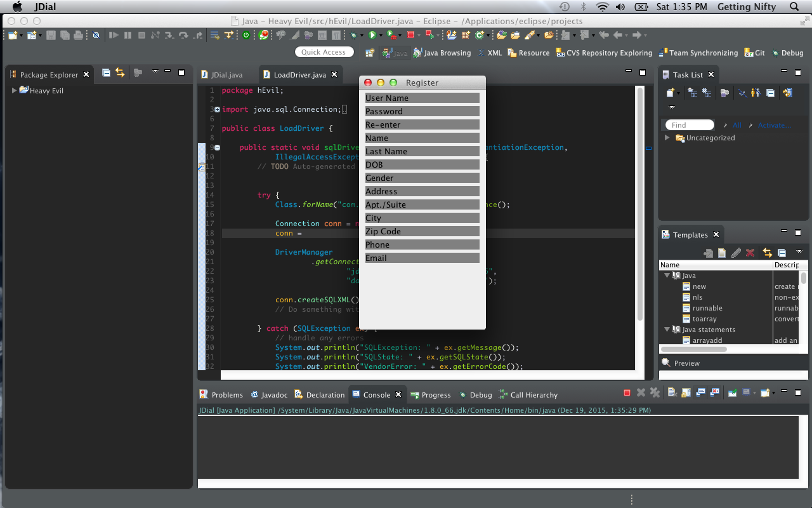Click Clear Console icon
Screen dimensions: 812x508
pyautogui.click(x=672, y=393)
